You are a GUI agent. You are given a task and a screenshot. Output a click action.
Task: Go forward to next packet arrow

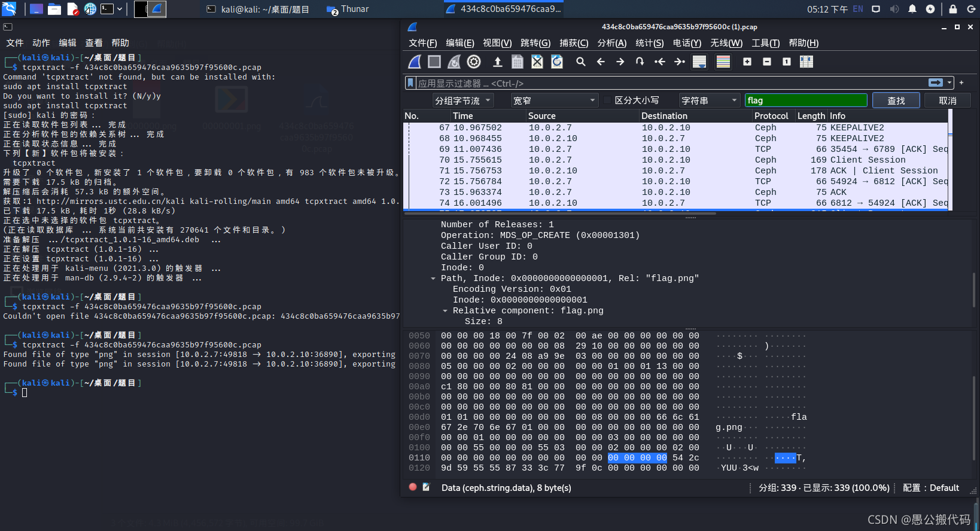tap(620, 62)
